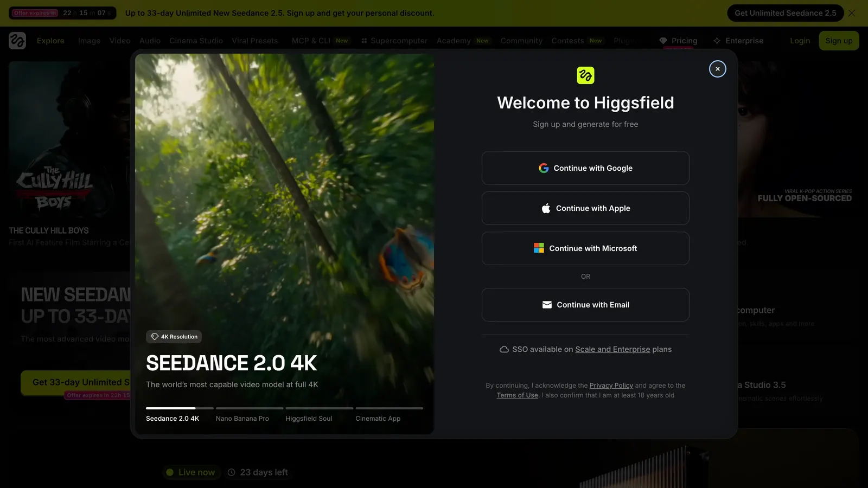Open the Scale and Enterprise plans link
This screenshot has width=868, height=488.
[x=612, y=349]
